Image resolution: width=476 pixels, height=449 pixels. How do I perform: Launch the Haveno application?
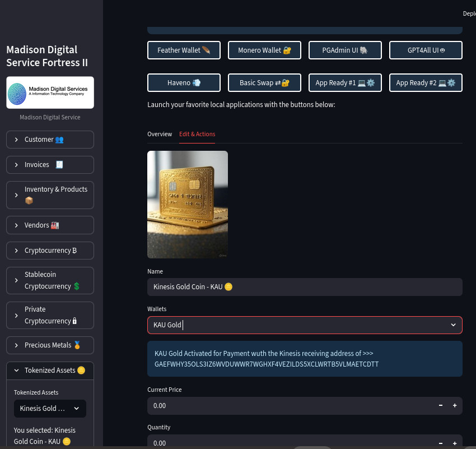click(184, 82)
